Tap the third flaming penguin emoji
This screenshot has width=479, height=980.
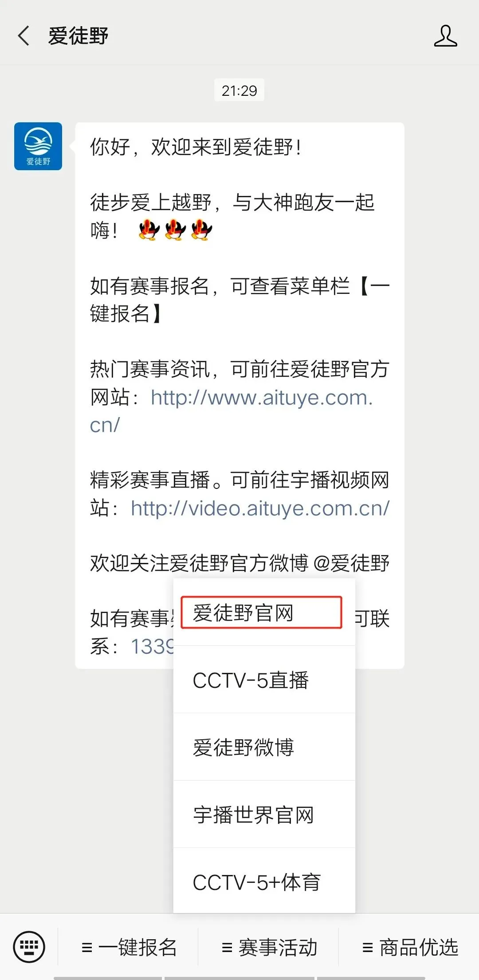click(x=202, y=230)
